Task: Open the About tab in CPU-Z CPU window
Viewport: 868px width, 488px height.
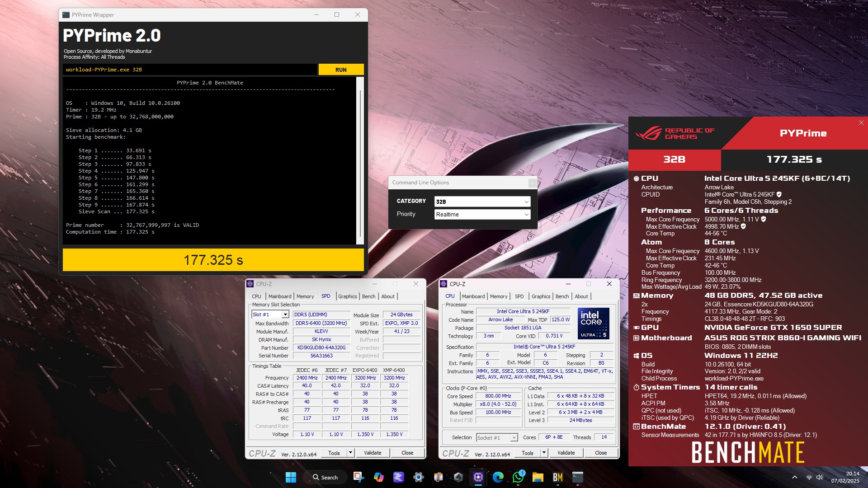Action: [581, 296]
